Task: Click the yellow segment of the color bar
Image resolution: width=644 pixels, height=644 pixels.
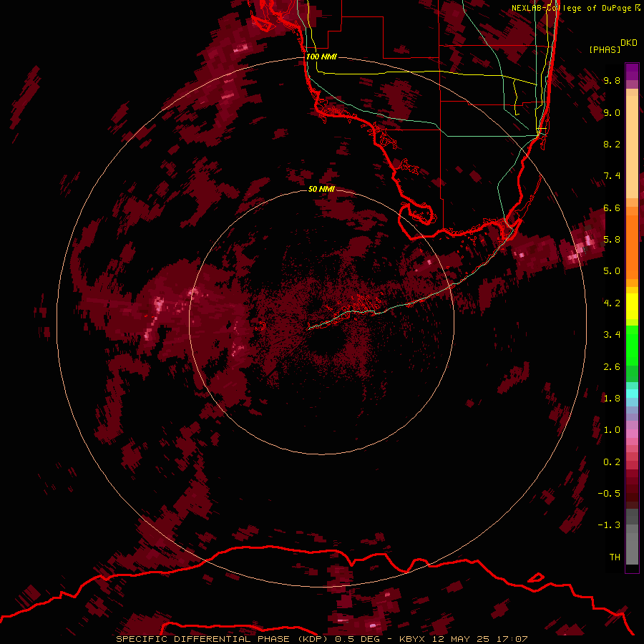Action: 632,306
